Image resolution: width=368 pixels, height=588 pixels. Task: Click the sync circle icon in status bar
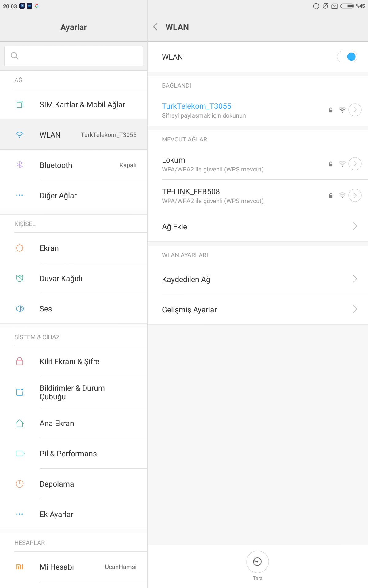pyautogui.click(x=316, y=6)
